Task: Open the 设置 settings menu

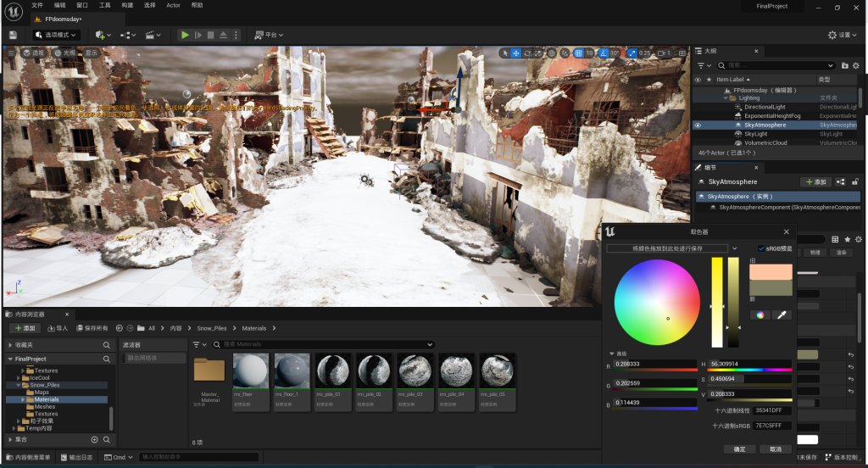Action: (x=843, y=35)
